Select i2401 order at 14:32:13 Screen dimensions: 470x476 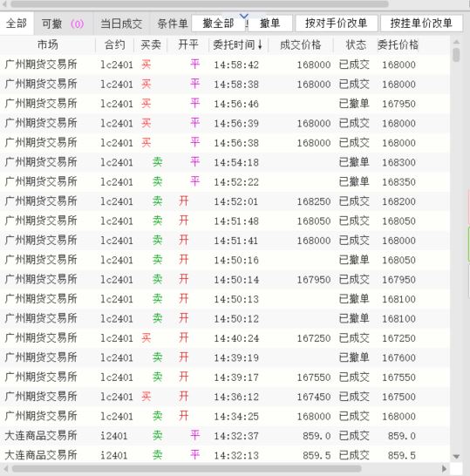[225, 455]
